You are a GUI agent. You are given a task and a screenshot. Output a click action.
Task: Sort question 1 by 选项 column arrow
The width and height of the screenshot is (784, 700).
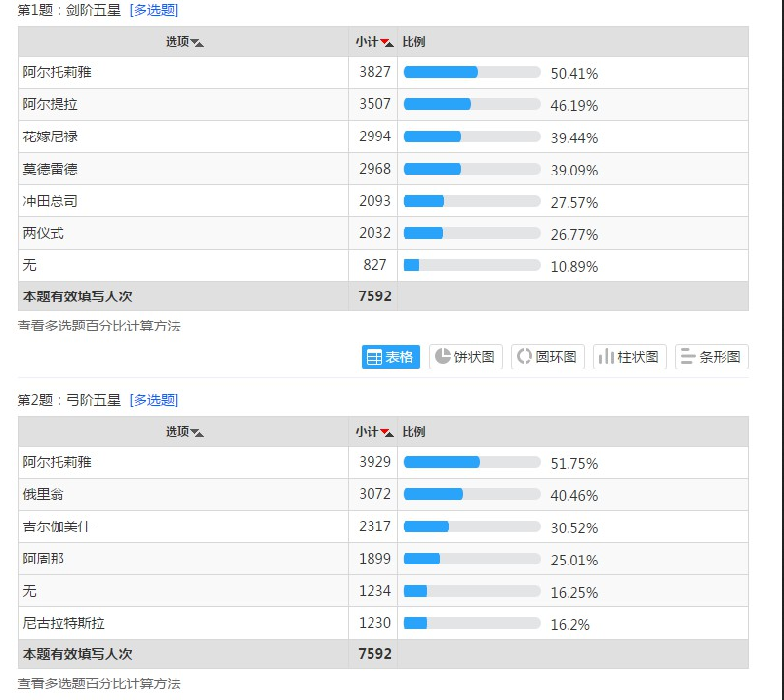[x=197, y=43]
